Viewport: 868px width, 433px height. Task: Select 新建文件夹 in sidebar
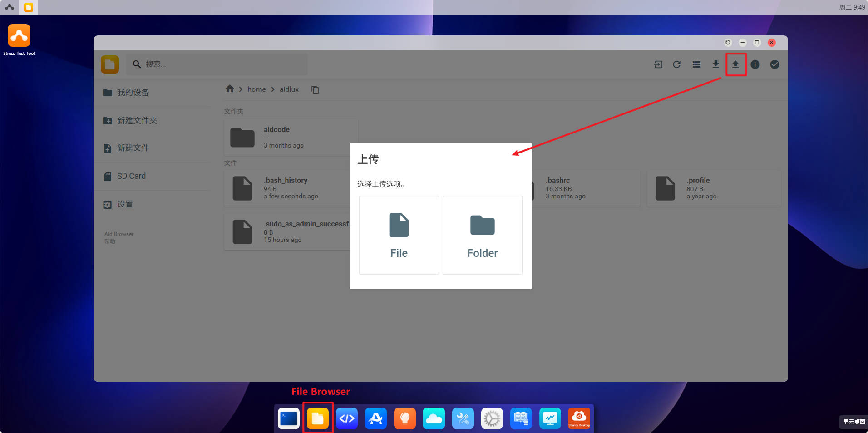[137, 121]
